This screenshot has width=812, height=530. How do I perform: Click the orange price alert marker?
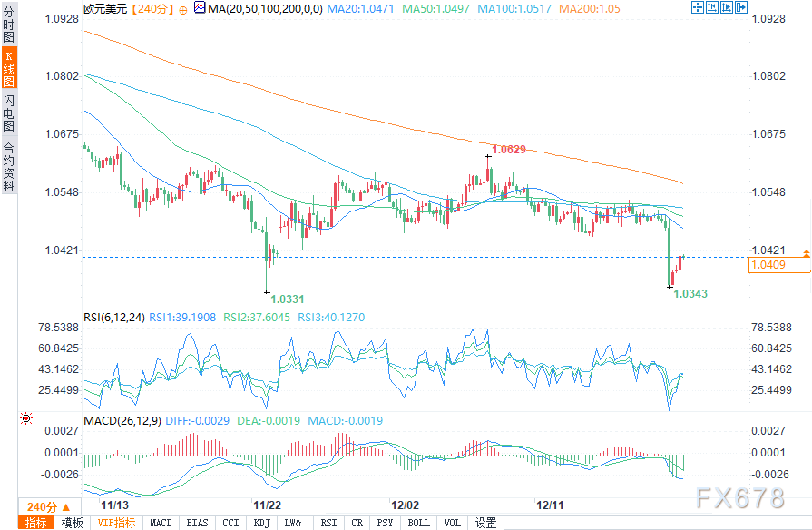tap(807, 253)
